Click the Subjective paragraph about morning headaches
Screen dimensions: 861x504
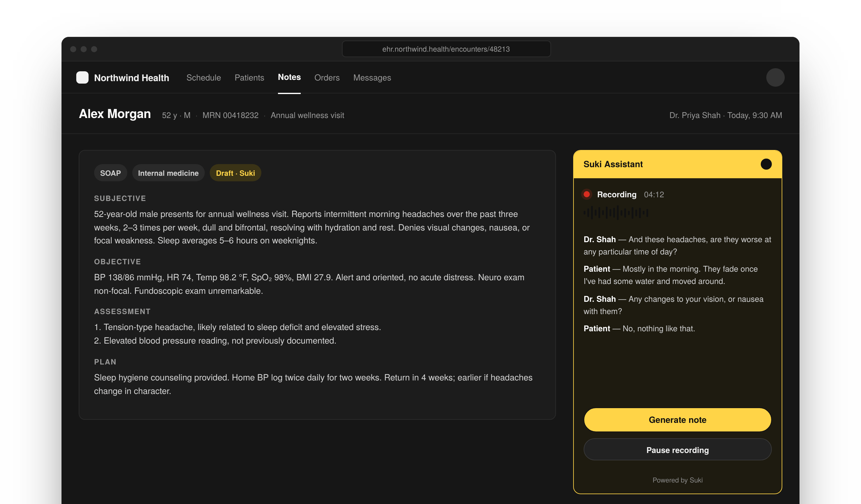point(311,227)
